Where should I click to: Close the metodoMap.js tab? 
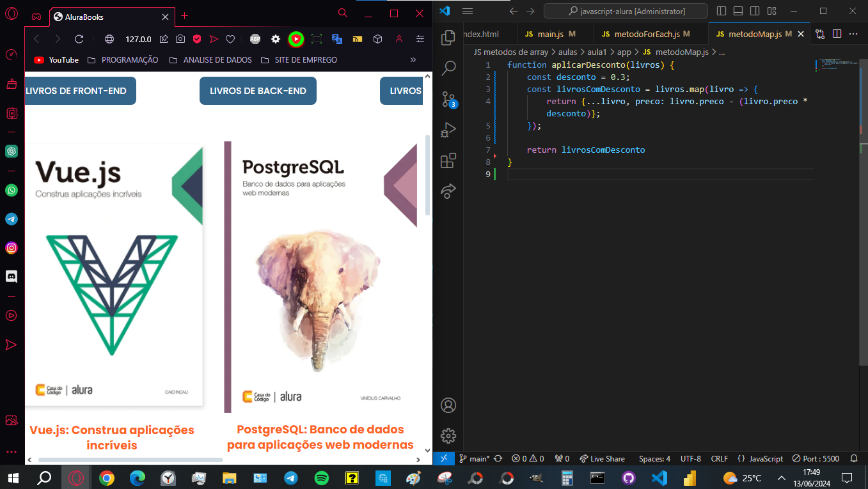[802, 34]
